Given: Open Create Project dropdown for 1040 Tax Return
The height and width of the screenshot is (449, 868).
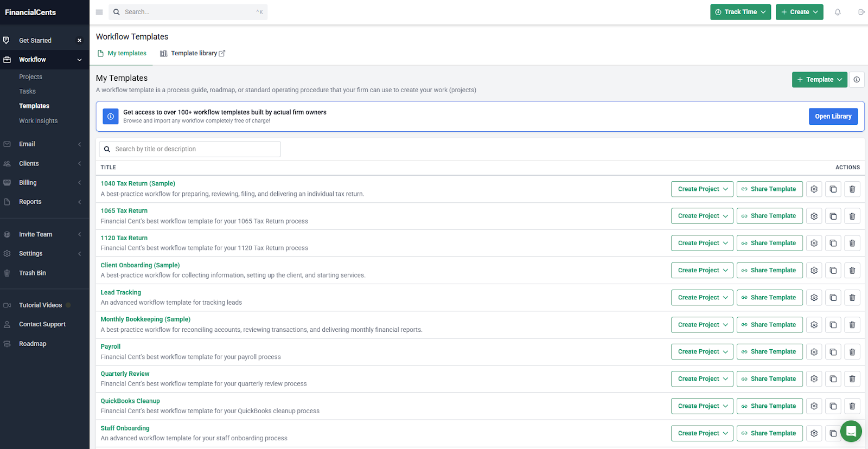Looking at the screenshot, I should 702,189.
